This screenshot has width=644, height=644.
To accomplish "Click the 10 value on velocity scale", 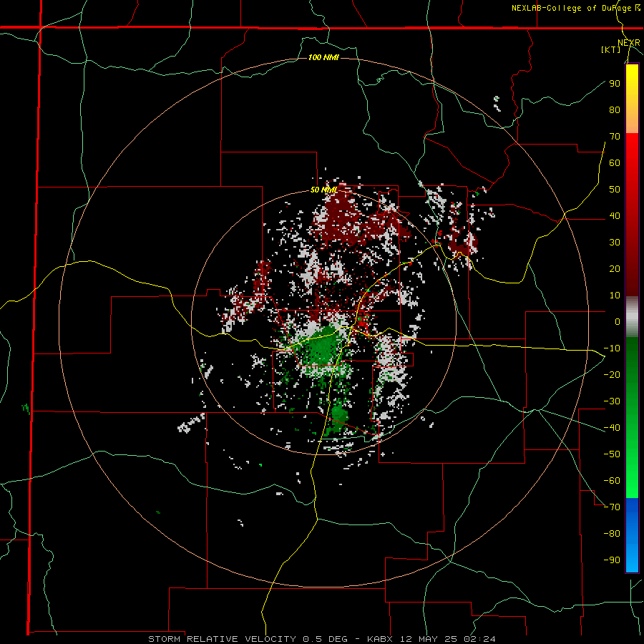I will pos(615,296).
